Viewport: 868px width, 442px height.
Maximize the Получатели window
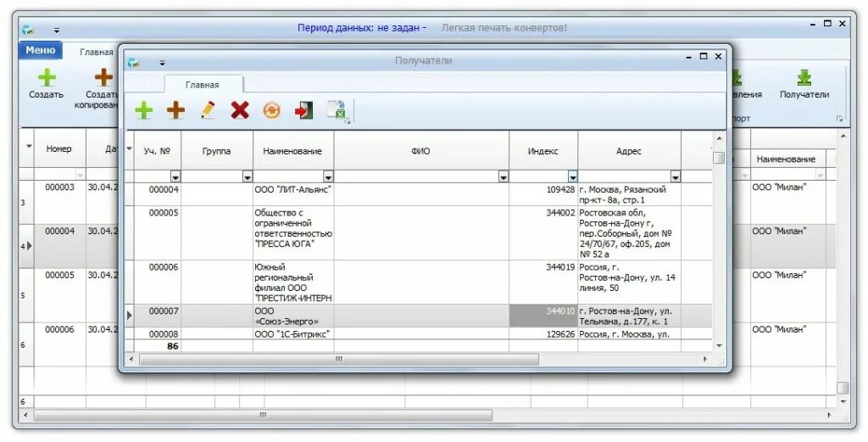pos(704,56)
